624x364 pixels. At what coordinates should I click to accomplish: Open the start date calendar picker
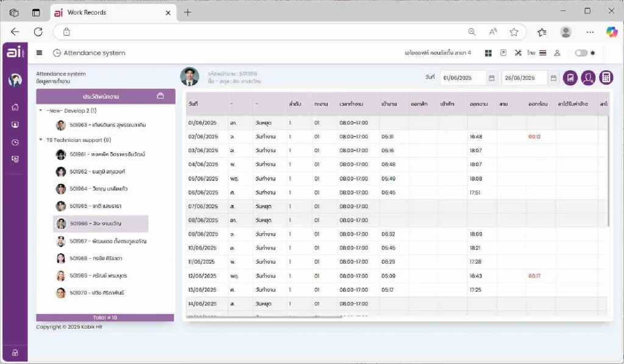point(491,78)
